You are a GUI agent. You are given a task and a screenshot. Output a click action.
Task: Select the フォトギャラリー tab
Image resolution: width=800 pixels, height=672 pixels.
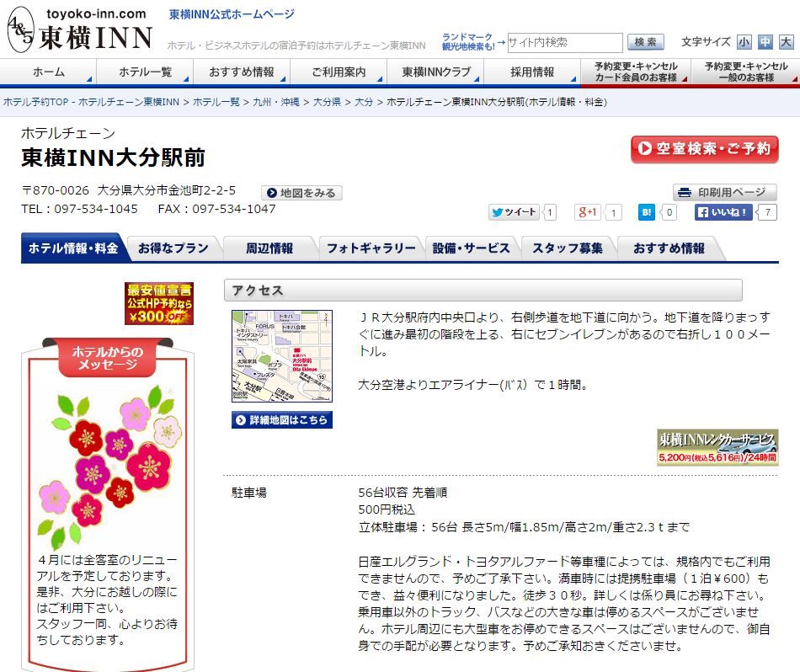click(371, 248)
